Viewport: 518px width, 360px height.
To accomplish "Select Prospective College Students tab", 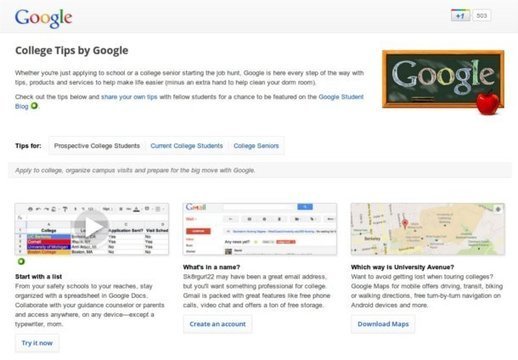I will point(97,146).
